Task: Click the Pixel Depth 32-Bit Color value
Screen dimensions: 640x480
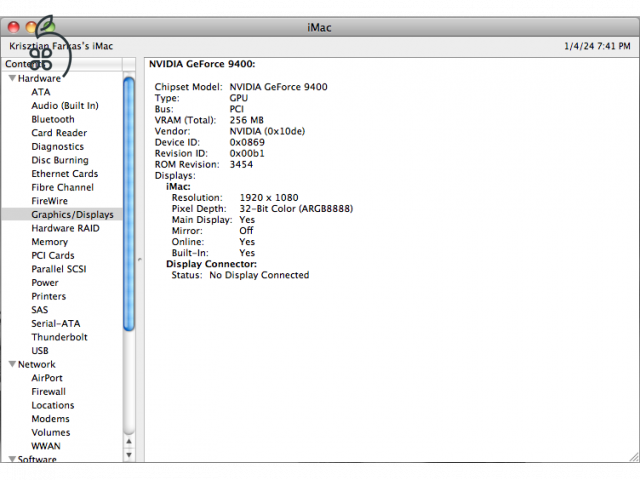Action: (x=296, y=209)
